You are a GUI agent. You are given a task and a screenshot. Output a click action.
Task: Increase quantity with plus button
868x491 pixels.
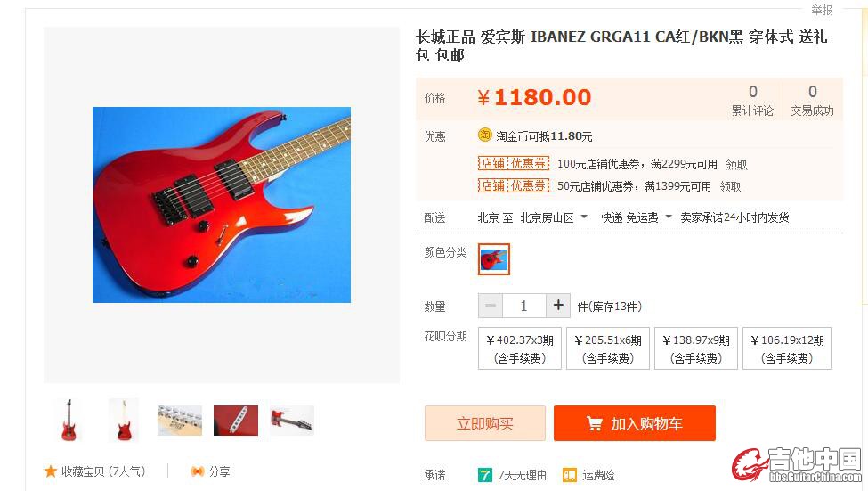(558, 306)
